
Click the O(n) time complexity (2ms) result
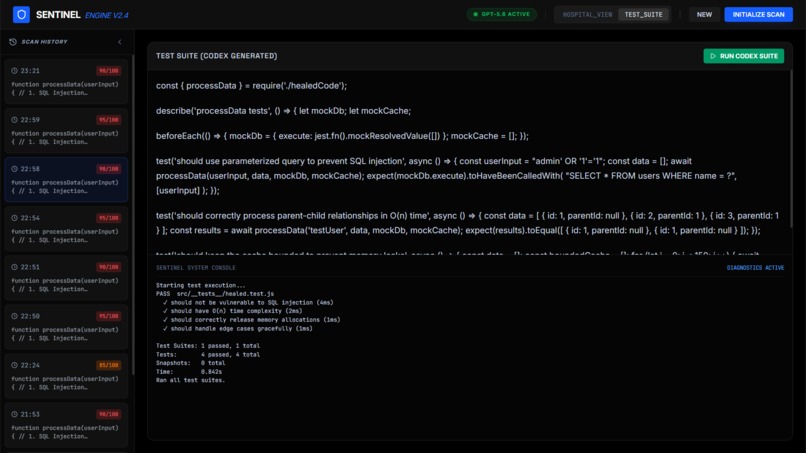[232, 311]
